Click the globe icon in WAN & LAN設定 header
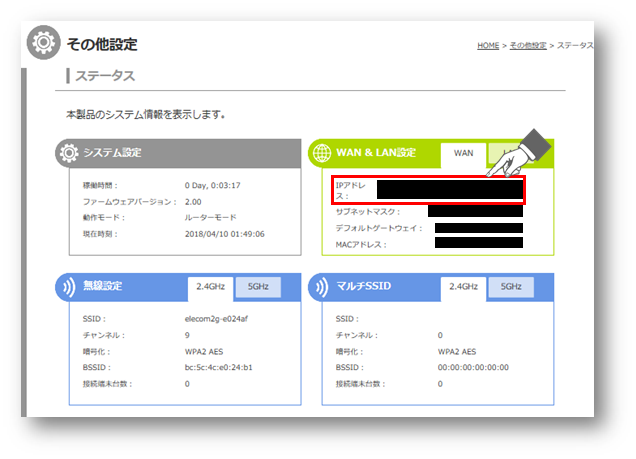636x459 pixels. pyautogui.click(x=322, y=153)
